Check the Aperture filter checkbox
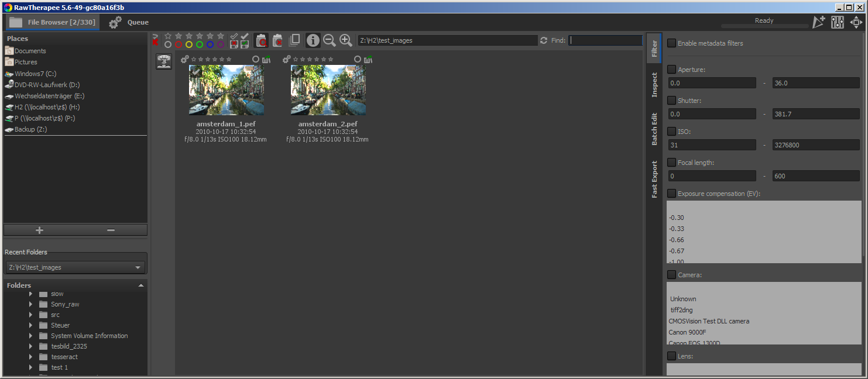 coord(671,69)
